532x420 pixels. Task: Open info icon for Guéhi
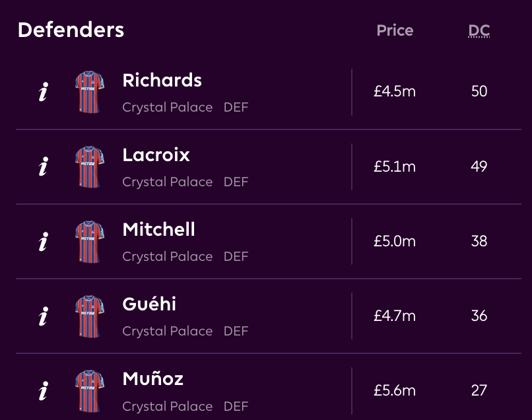click(x=44, y=316)
